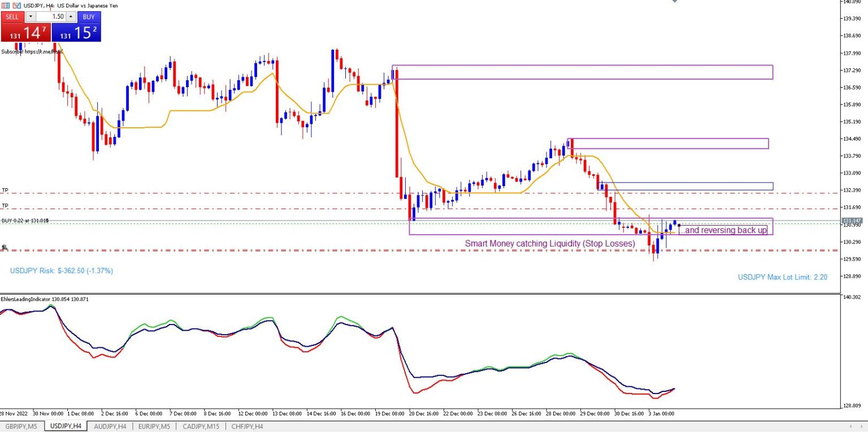
Task: Open the EURJPY,M5 chart tab
Action: click(x=155, y=426)
